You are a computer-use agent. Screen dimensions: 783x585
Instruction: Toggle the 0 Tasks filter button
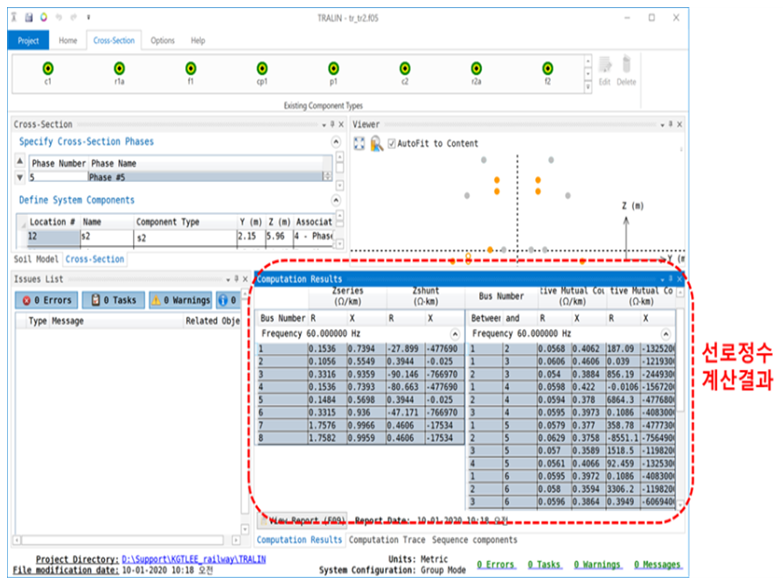[x=113, y=300]
